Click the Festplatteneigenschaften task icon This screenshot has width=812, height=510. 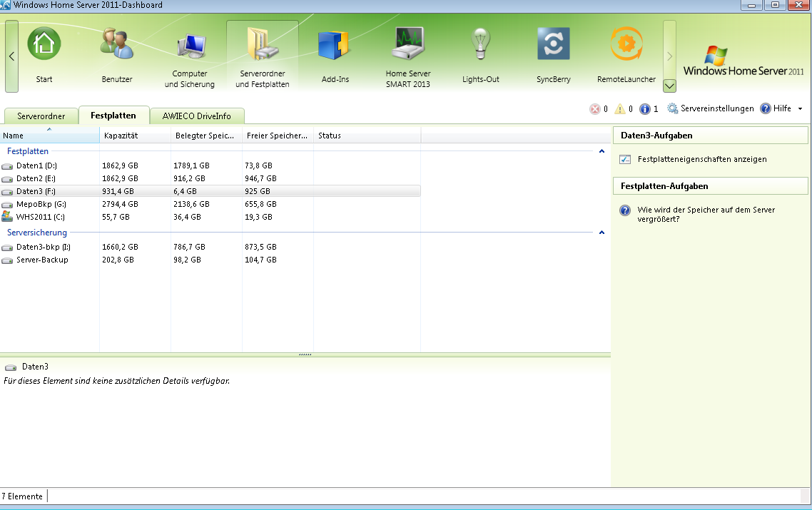(625, 160)
